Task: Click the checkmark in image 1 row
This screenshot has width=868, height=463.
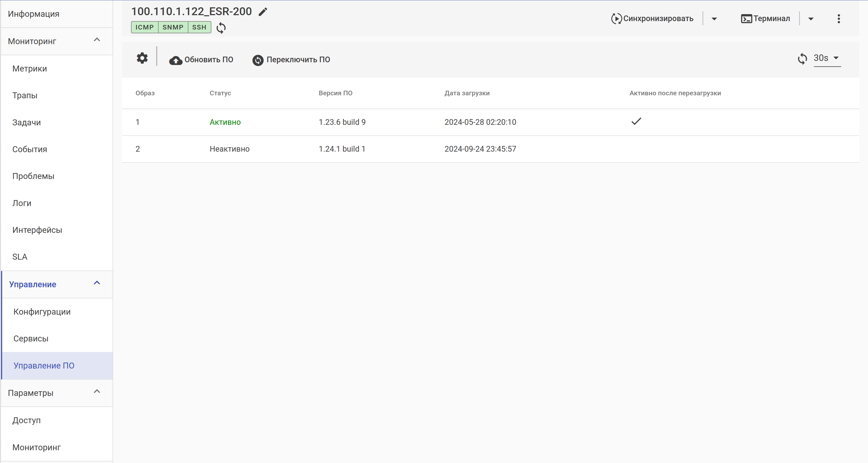Action: point(636,121)
